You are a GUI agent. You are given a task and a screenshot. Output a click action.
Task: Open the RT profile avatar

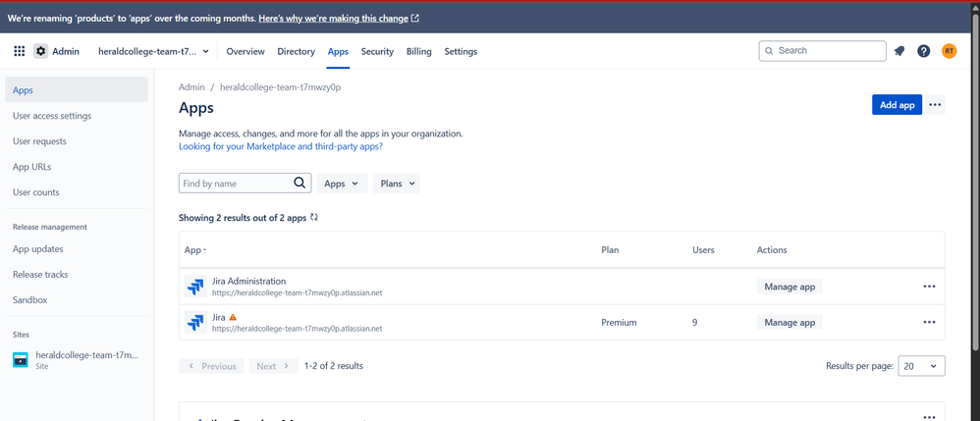point(949,51)
